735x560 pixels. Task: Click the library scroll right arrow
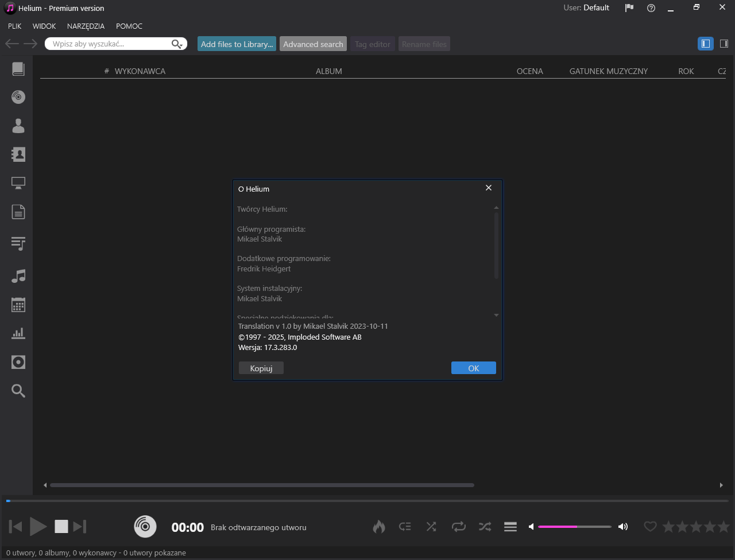tap(722, 485)
